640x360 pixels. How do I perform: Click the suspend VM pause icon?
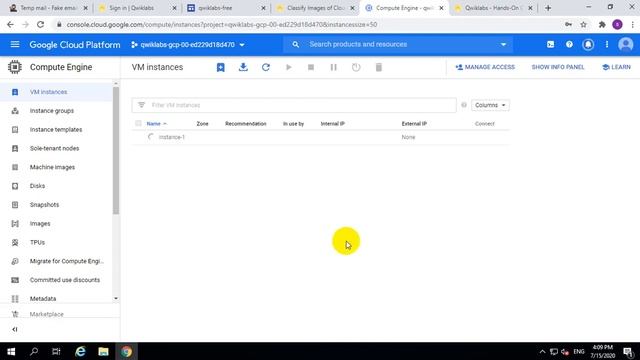[333, 67]
